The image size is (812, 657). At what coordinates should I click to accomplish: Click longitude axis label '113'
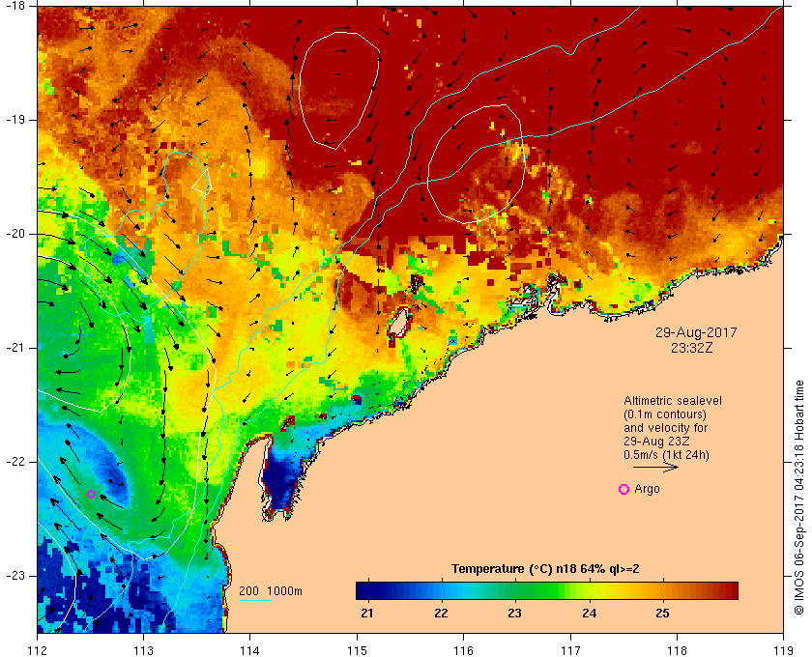click(x=143, y=649)
